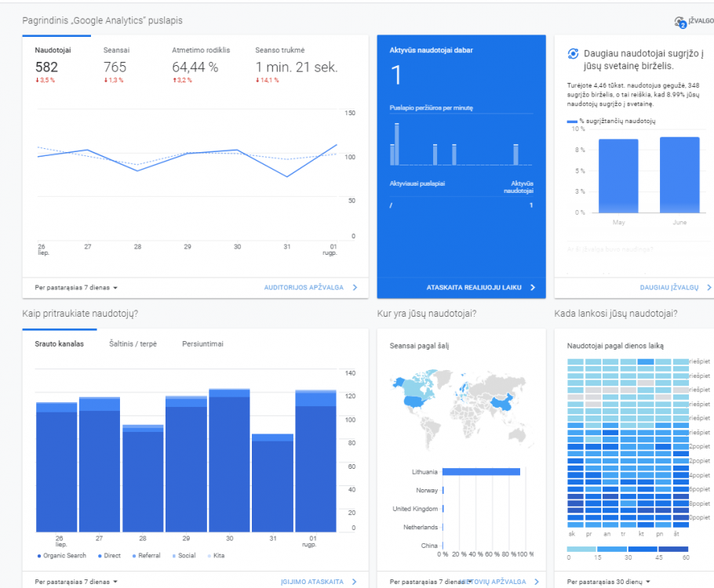This screenshot has width=714, height=588.
Task: Click the darkest heatmap legend color swatch
Action: click(673, 549)
